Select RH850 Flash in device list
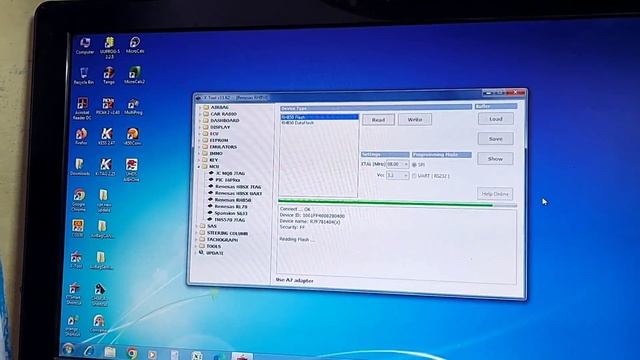The image size is (640, 360). click(x=320, y=117)
